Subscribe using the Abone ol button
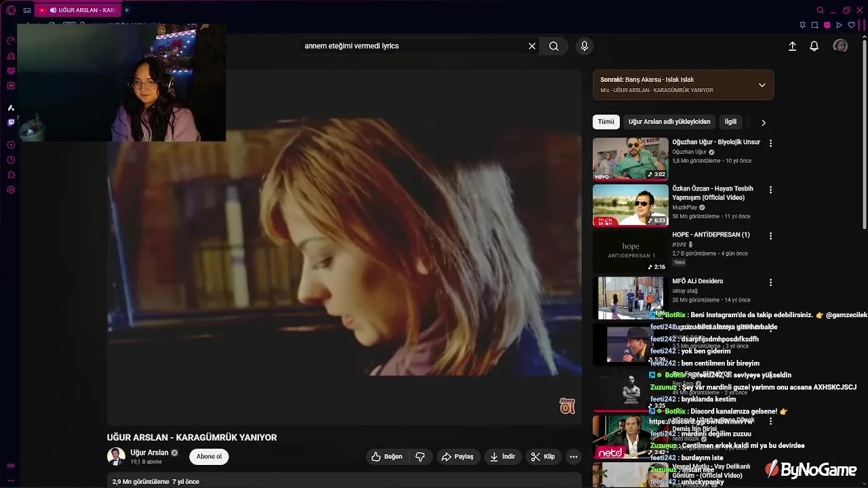This screenshot has height=488, width=868. pyautogui.click(x=209, y=457)
